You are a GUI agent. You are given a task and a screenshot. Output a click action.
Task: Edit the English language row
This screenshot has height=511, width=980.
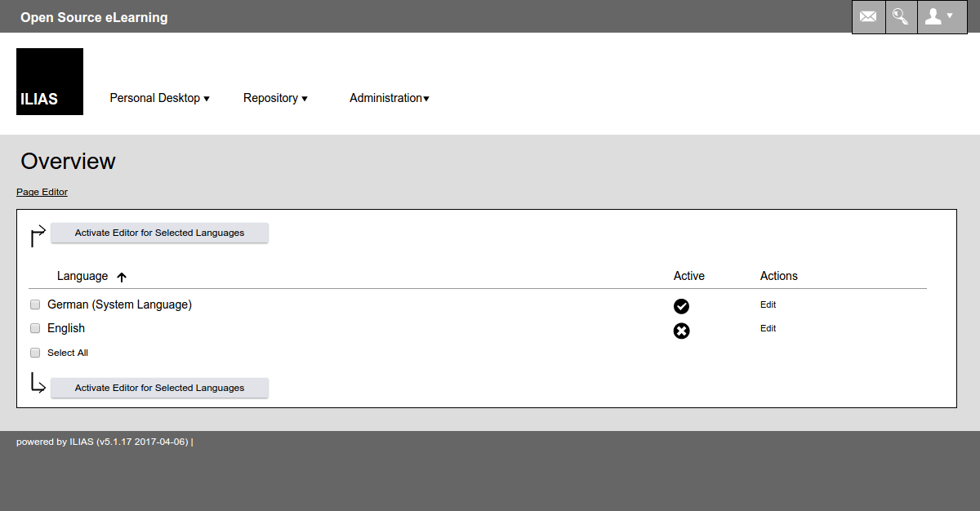pos(768,328)
